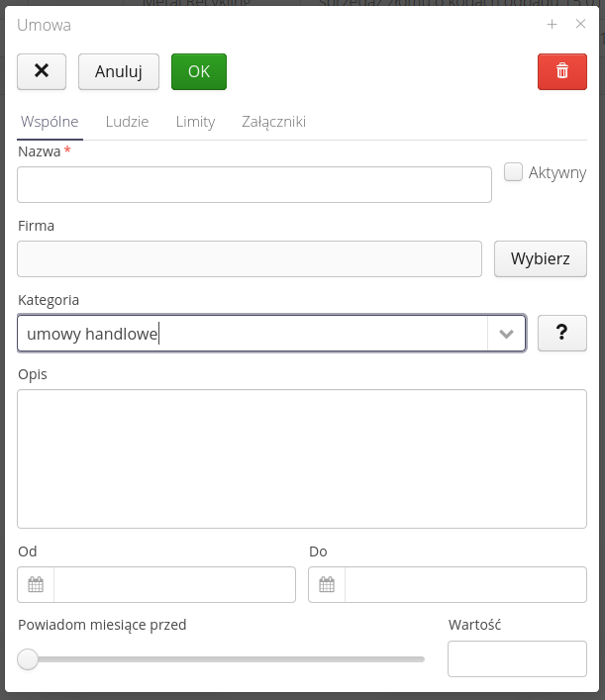Select the Wspólne tab
Image resolution: width=605 pixels, height=700 pixels.
(x=49, y=122)
